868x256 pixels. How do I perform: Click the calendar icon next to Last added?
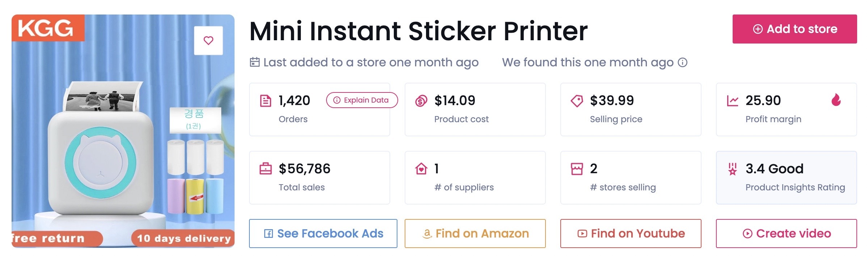pyautogui.click(x=255, y=62)
